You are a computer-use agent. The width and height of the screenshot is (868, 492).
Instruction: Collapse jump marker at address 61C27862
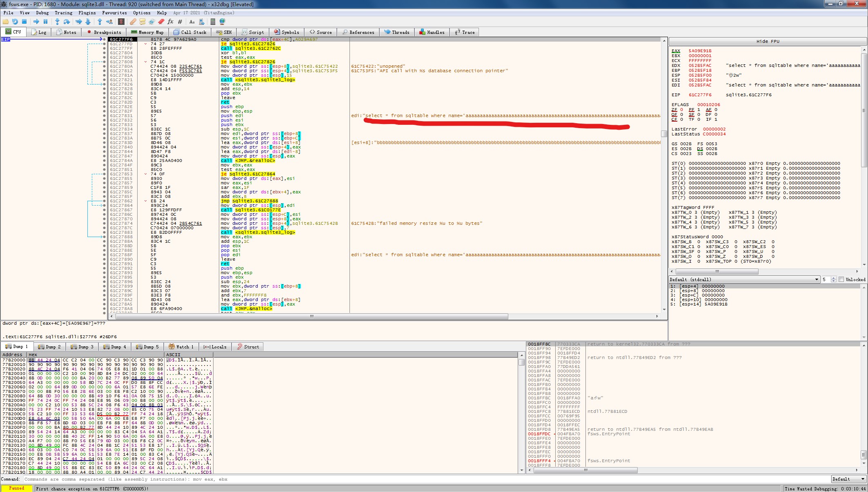(x=145, y=201)
